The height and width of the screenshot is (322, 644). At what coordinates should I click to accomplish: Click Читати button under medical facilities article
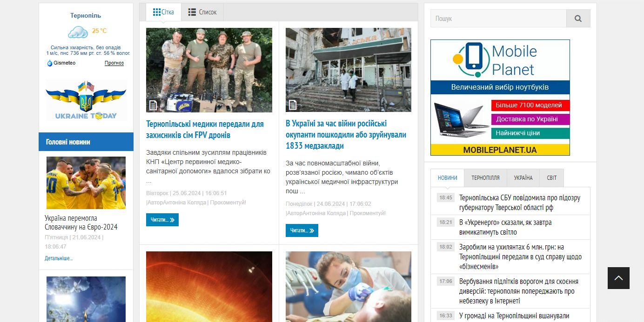pos(302,230)
